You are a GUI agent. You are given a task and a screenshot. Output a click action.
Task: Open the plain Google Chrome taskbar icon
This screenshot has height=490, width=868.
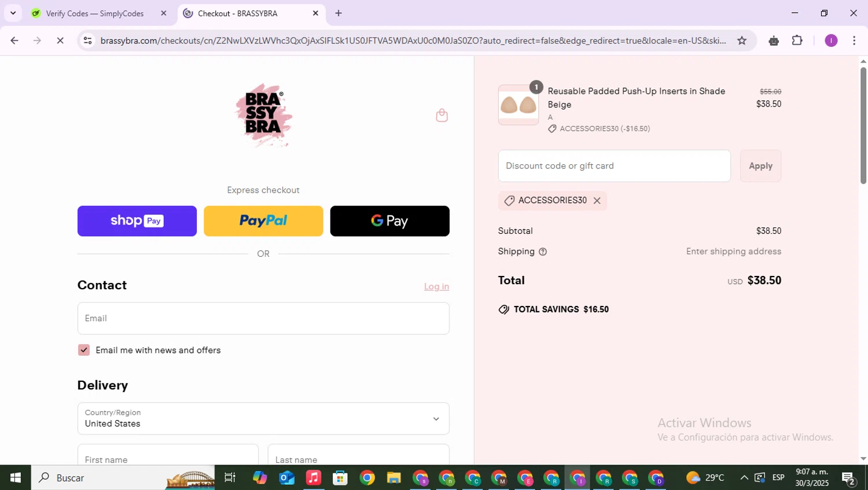click(367, 478)
